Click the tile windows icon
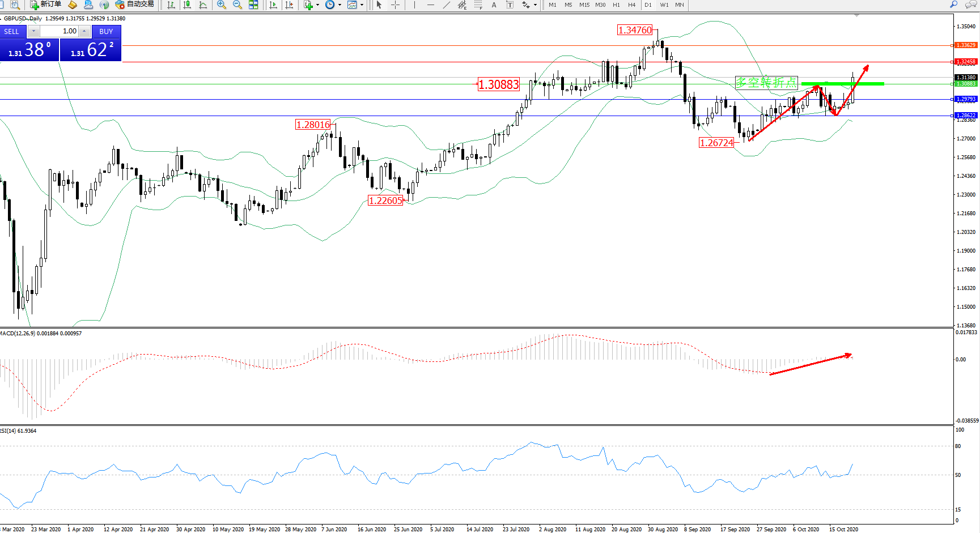This screenshot has height=533, width=980. (x=253, y=5)
